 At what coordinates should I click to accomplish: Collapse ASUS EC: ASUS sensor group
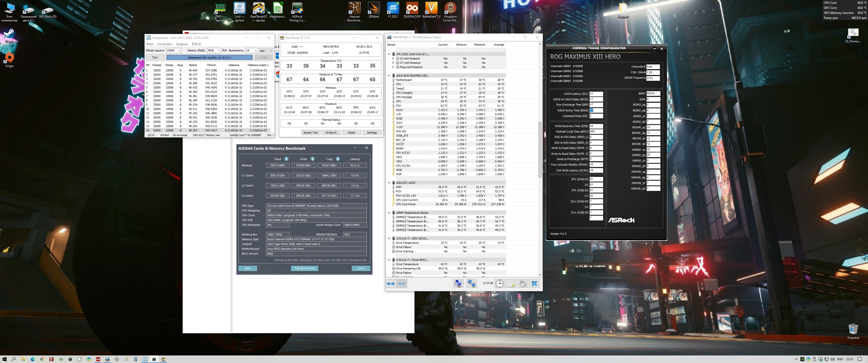(x=389, y=183)
